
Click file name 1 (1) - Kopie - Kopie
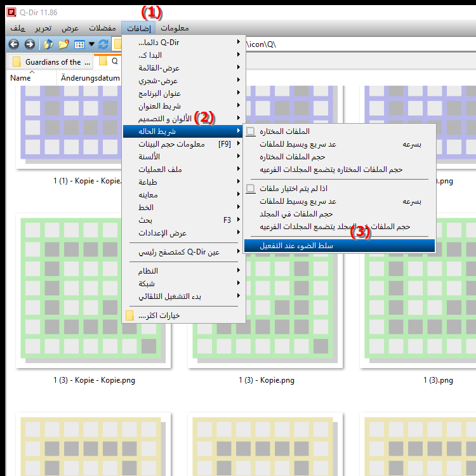click(87, 181)
